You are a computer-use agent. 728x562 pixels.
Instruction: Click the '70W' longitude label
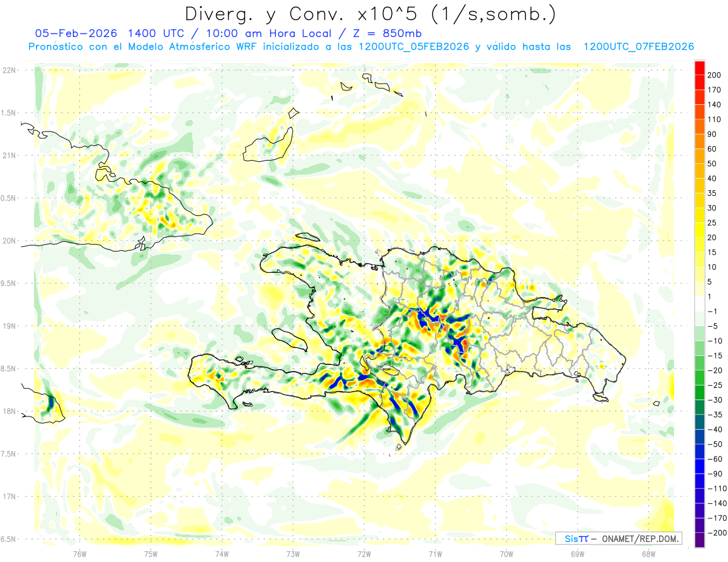pos(507,554)
